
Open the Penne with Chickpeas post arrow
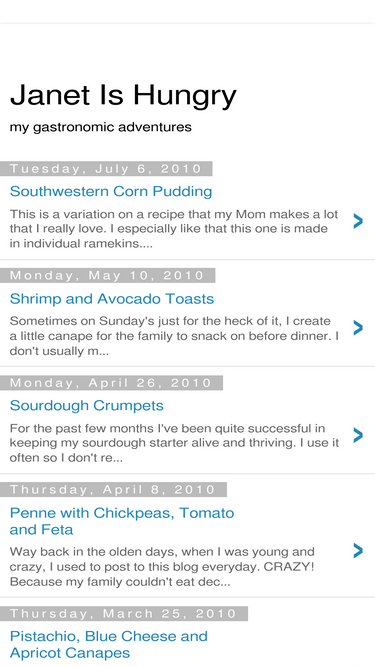[x=358, y=550]
